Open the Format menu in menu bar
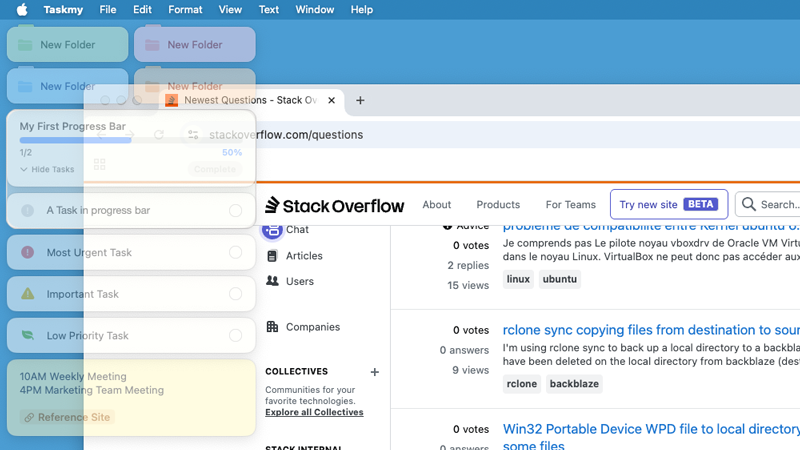Image resolution: width=800 pixels, height=450 pixels. (x=185, y=9)
